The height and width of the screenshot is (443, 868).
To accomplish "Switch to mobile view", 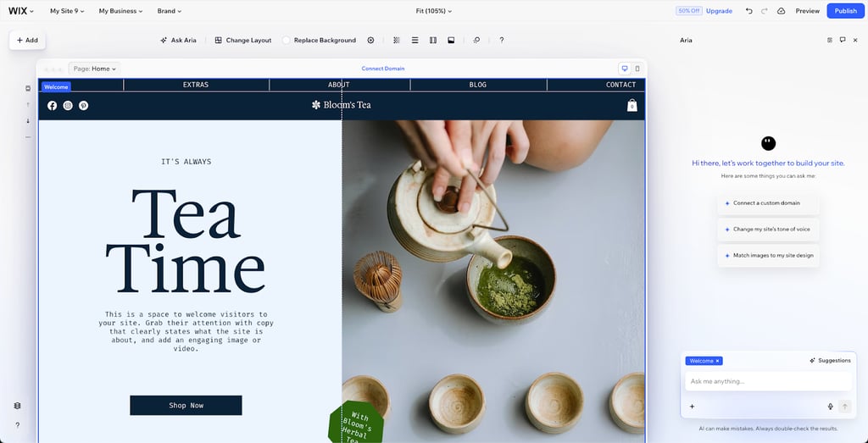I will [637, 69].
